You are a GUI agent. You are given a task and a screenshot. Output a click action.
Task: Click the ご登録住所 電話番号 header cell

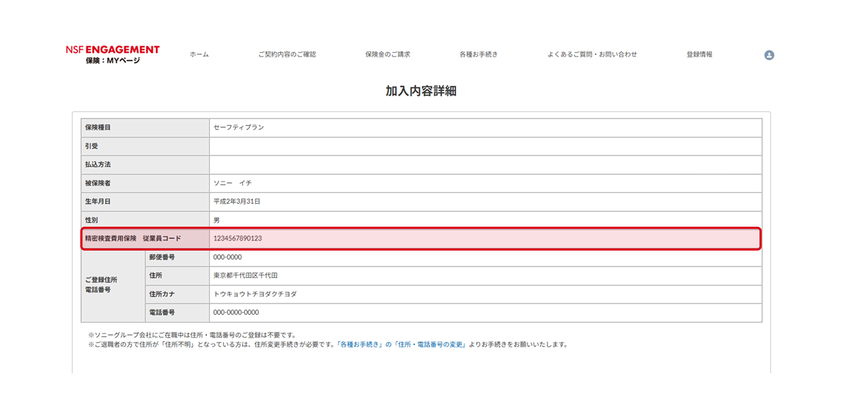(x=113, y=285)
